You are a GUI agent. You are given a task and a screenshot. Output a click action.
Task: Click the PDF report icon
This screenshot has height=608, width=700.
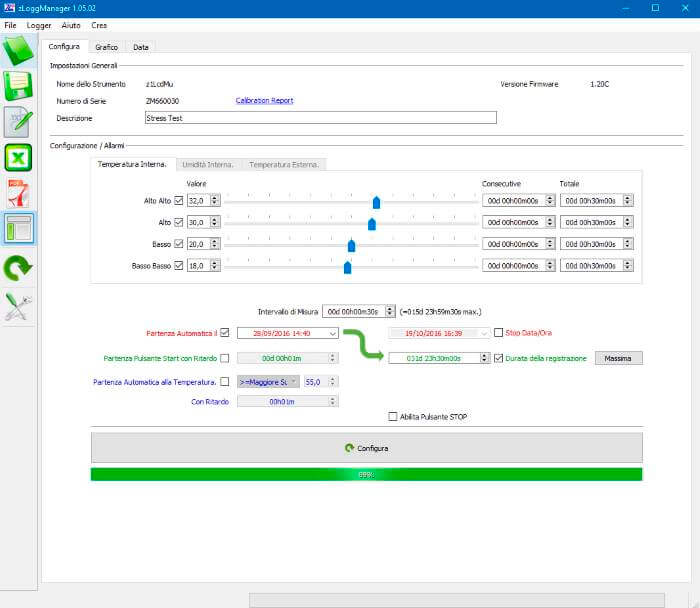[x=19, y=194]
